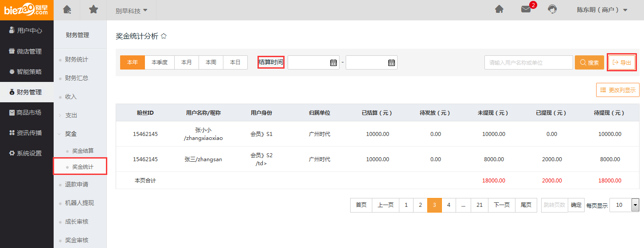Select the 本年 time filter
This screenshot has height=248, width=644.
(133, 62)
